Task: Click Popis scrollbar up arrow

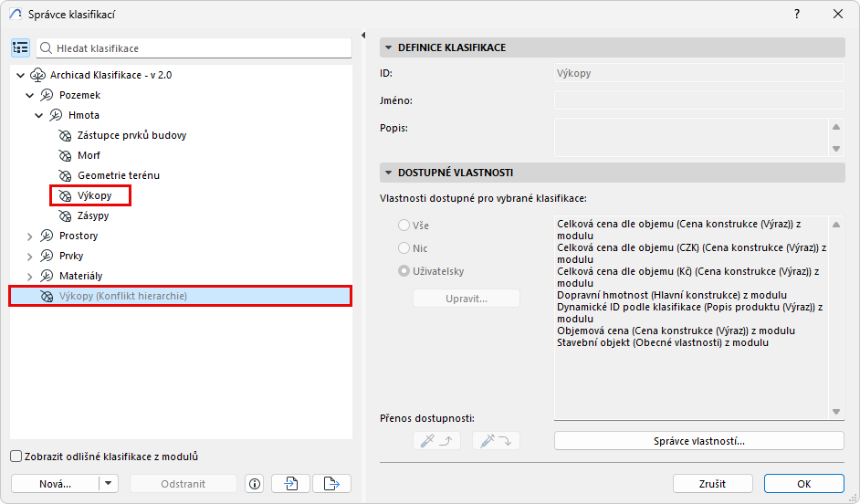Action: (x=836, y=127)
